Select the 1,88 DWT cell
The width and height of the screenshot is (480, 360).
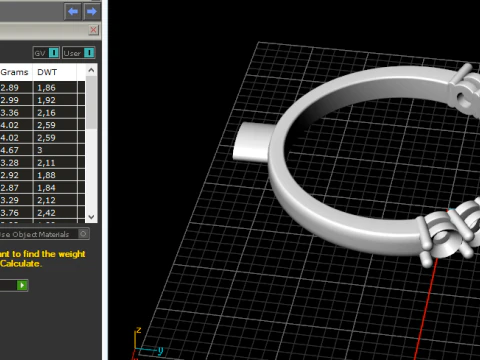[55, 175]
